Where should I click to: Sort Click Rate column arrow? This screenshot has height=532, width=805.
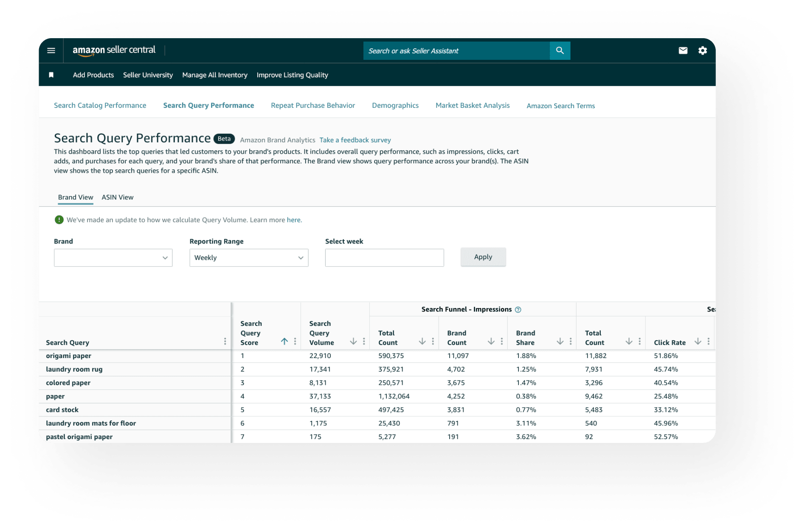[698, 342]
